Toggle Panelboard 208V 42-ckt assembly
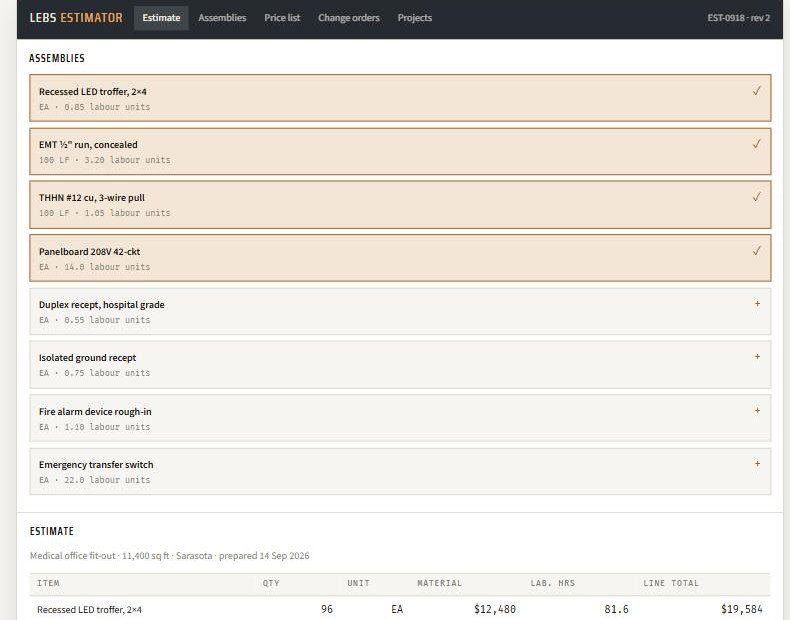The width and height of the screenshot is (790, 620). (x=400, y=258)
